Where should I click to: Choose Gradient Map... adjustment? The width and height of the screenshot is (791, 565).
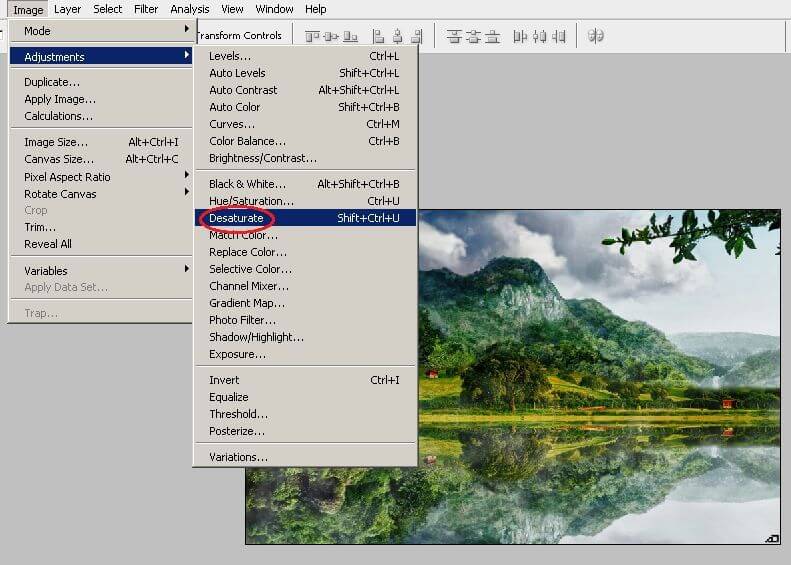[306, 303]
